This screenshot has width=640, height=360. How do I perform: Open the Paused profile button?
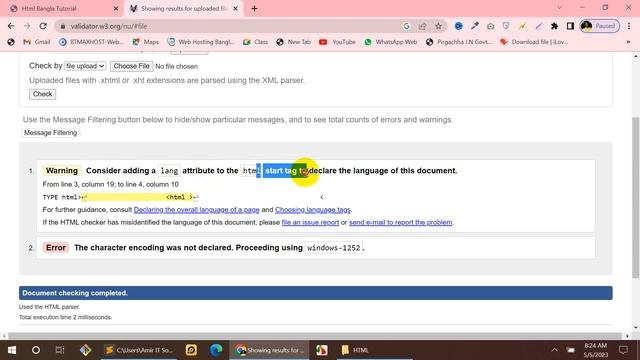coord(600,26)
